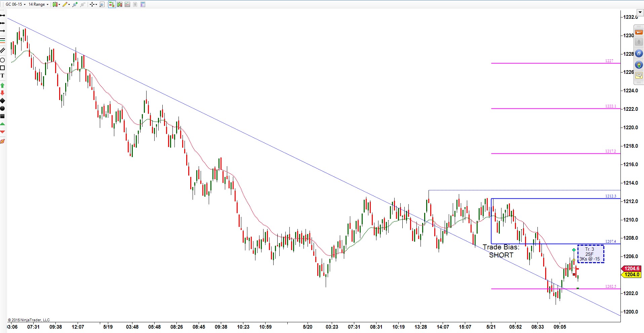Open the chart Properties window icon

(143, 4)
